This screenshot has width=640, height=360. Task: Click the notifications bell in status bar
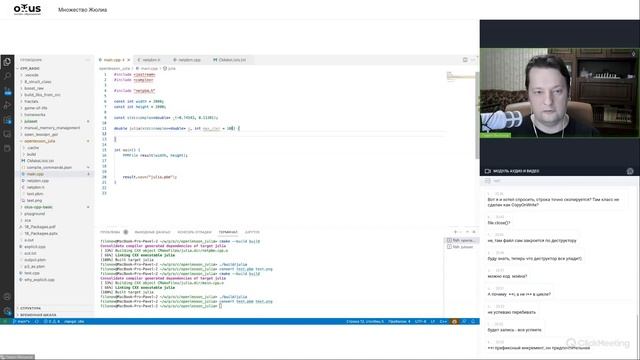[473, 322]
